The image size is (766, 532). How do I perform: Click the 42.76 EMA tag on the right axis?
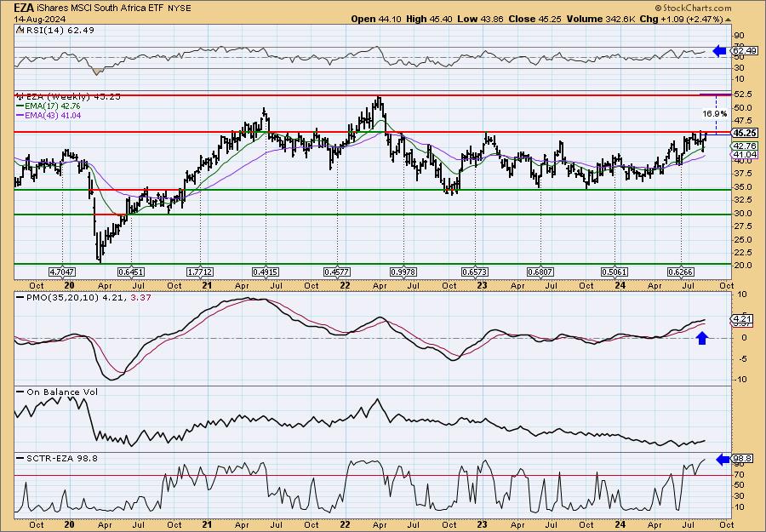click(745, 146)
